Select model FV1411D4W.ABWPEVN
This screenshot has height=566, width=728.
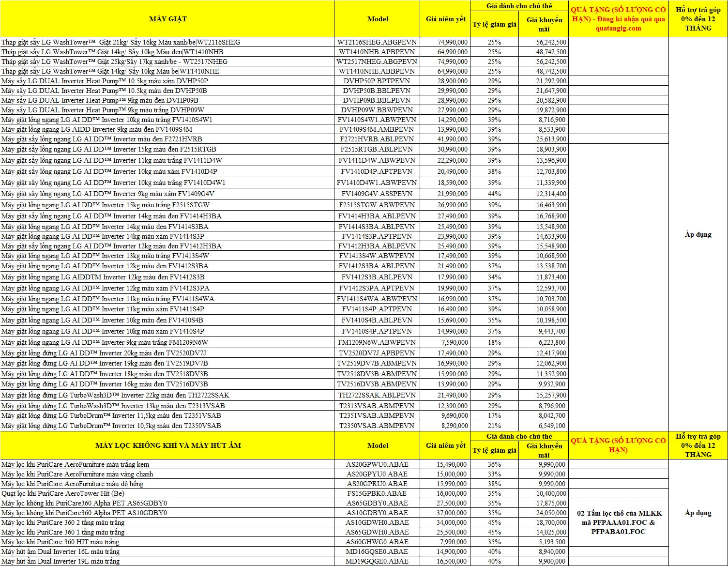(x=378, y=160)
